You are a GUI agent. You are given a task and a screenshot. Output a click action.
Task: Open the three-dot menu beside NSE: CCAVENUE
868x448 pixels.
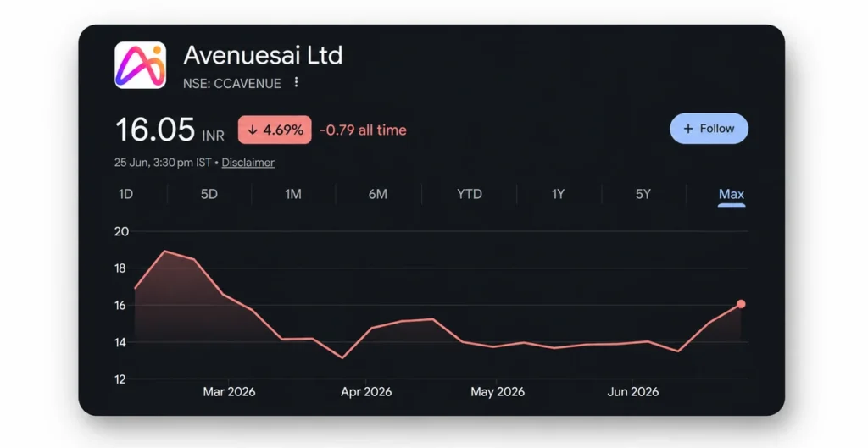tap(296, 82)
